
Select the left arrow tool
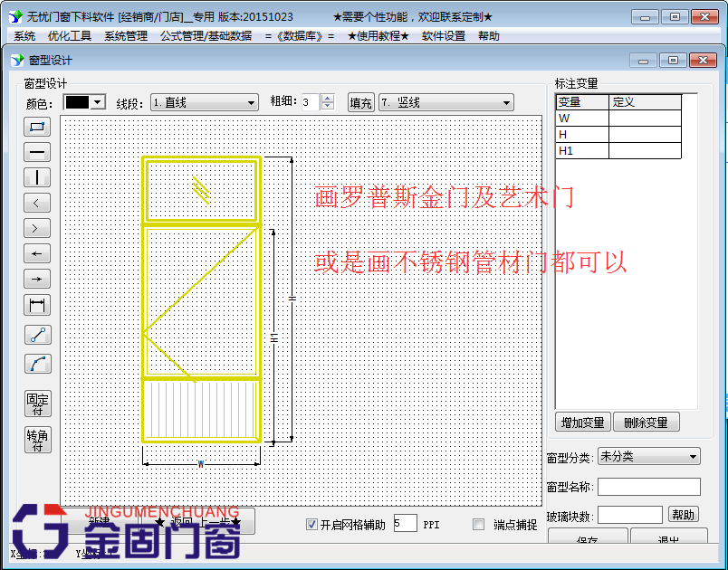[x=36, y=203]
